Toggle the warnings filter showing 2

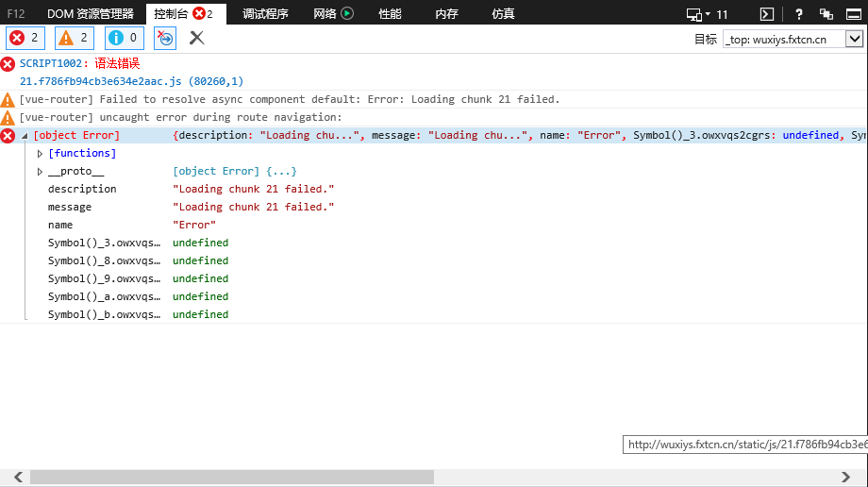click(x=75, y=38)
